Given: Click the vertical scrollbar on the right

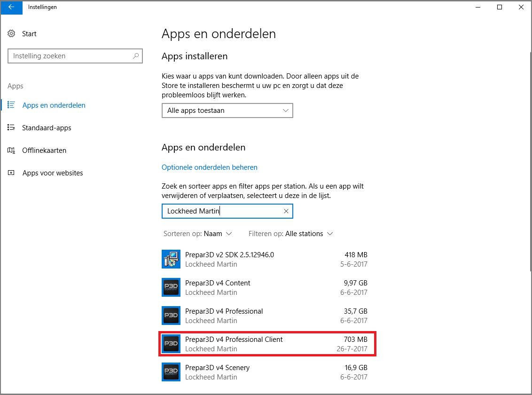Looking at the screenshot, I should 530,161.
